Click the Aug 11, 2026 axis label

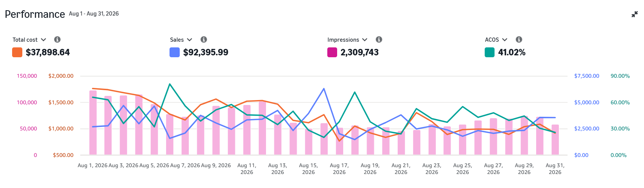point(247,169)
